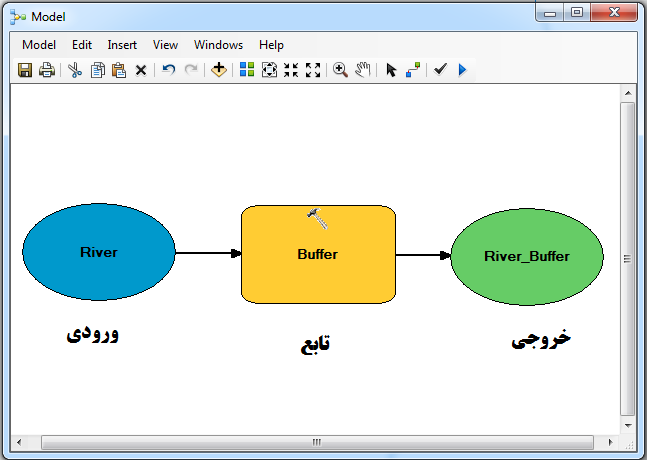Screen dimensions: 647x460
Task: Select the ورودی label text
Action: click(x=92, y=333)
